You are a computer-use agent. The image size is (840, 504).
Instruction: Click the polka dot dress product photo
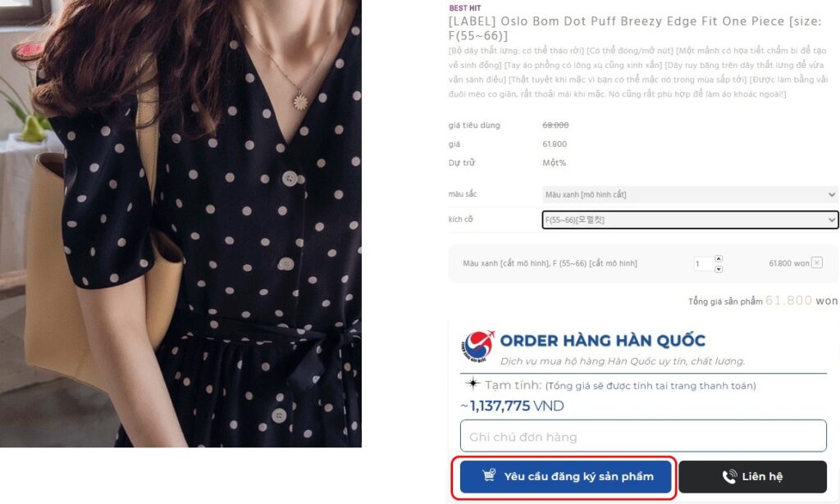(180, 223)
